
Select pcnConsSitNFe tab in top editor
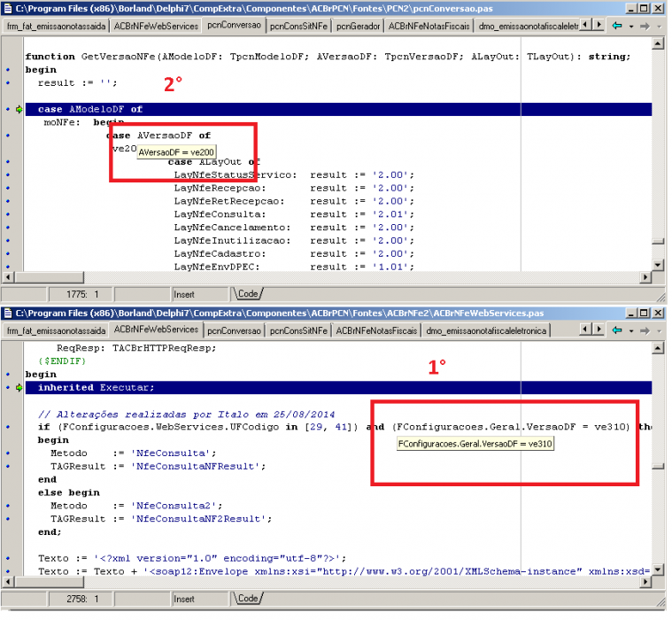point(298,27)
